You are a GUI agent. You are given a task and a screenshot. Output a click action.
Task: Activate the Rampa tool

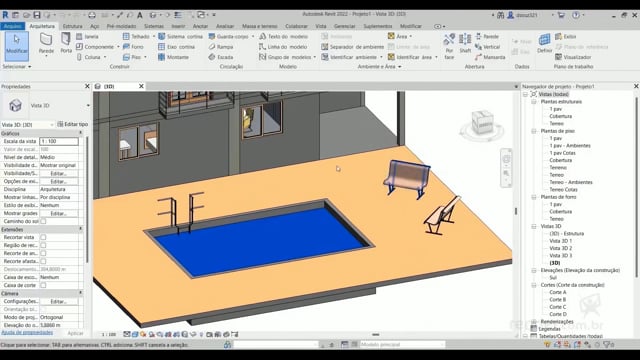221,47
